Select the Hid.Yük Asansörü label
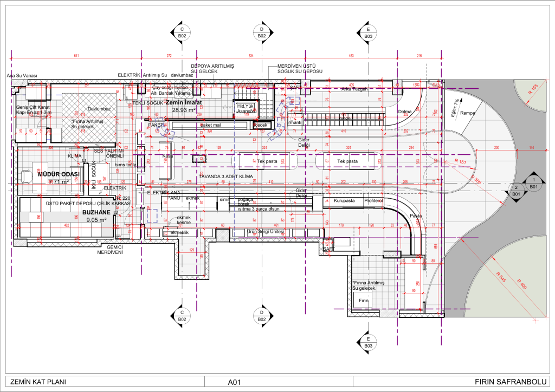This screenshot has height=392, width=555. (x=246, y=108)
